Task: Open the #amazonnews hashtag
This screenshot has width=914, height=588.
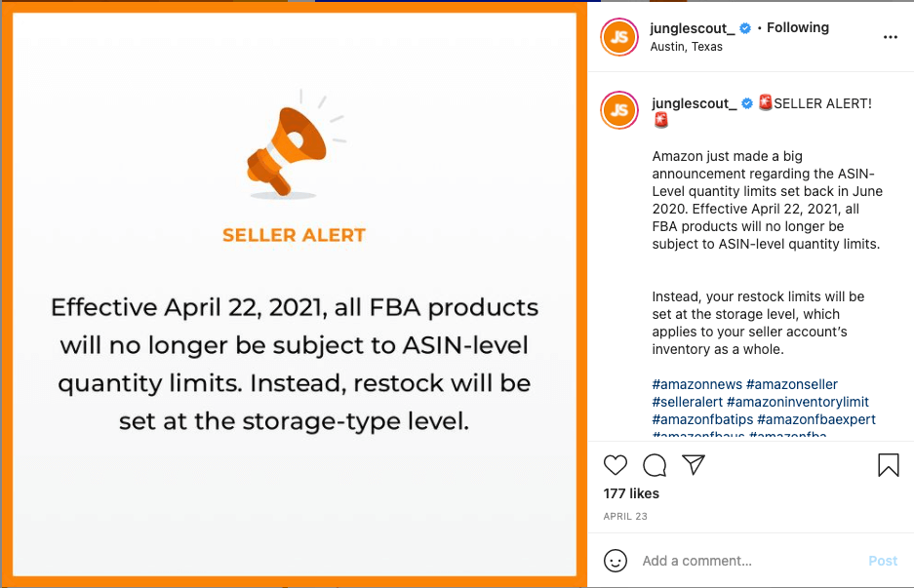Action: [696, 384]
